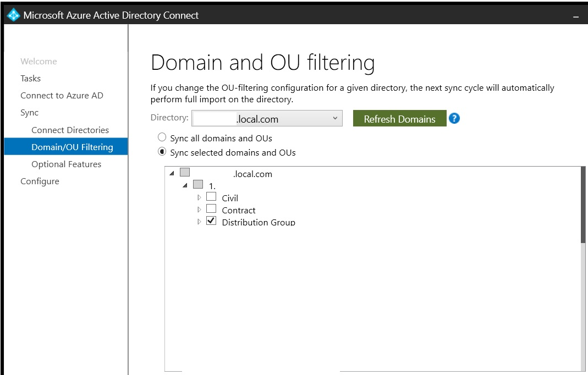This screenshot has height=375, width=588.
Task: Click the Refresh Domains button
Action: (x=400, y=119)
